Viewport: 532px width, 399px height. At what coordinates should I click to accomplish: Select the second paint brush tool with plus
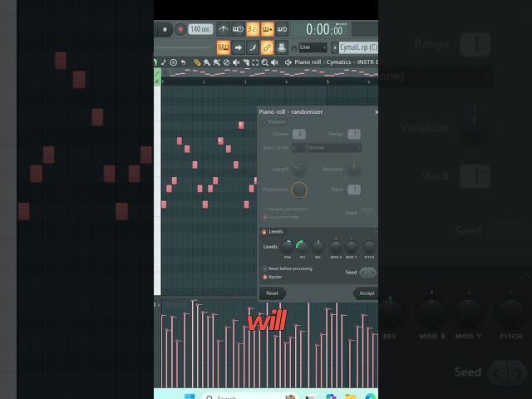coord(216,62)
